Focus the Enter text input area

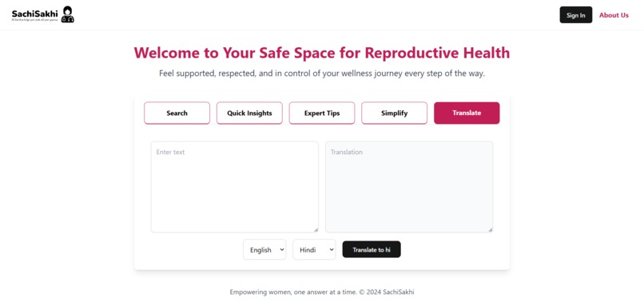click(x=235, y=187)
